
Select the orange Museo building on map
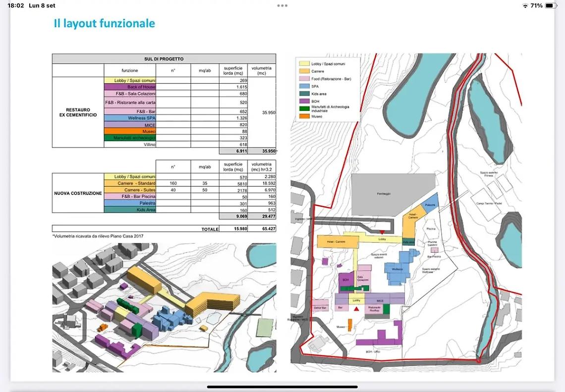(x=350, y=325)
